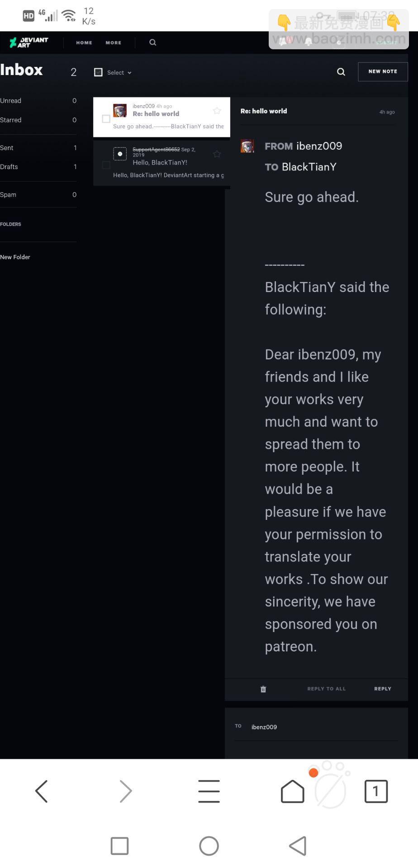This screenshot has width=418, height=868.
Task: Click the REPLY button
Action: 383,689
